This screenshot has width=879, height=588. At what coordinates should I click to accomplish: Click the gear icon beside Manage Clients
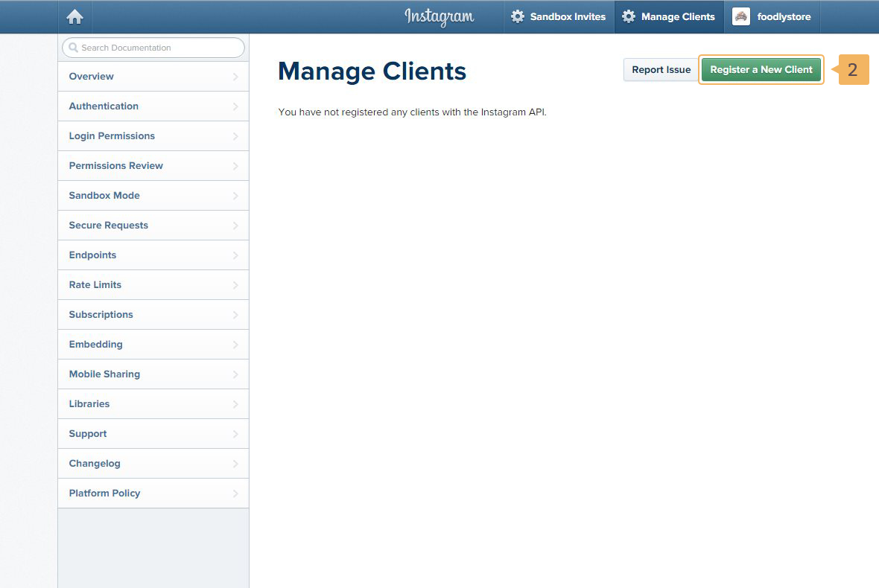point(629,16)
